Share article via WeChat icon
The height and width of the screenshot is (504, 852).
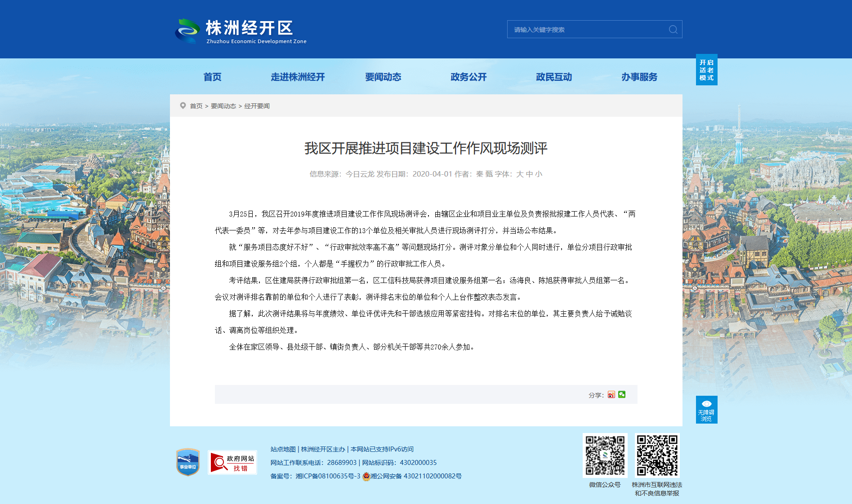click(622, 394)
